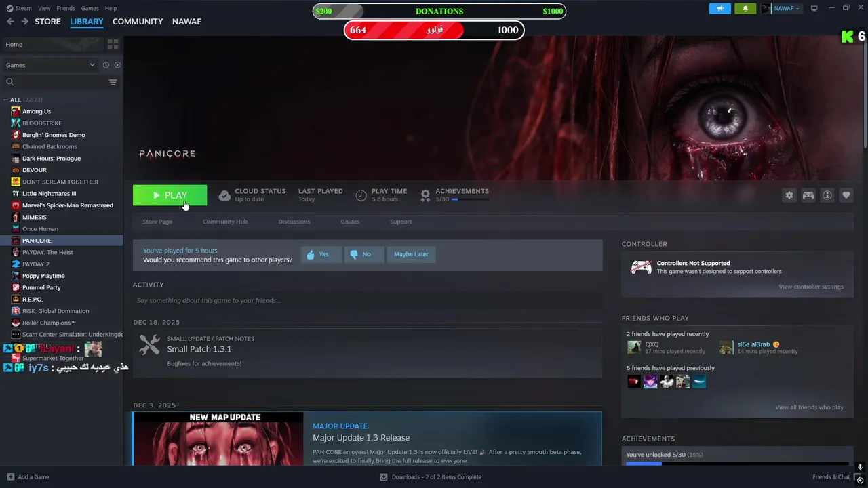Select R.E.P.O. in the library list
868x488 pixels.
pos(33,300)
